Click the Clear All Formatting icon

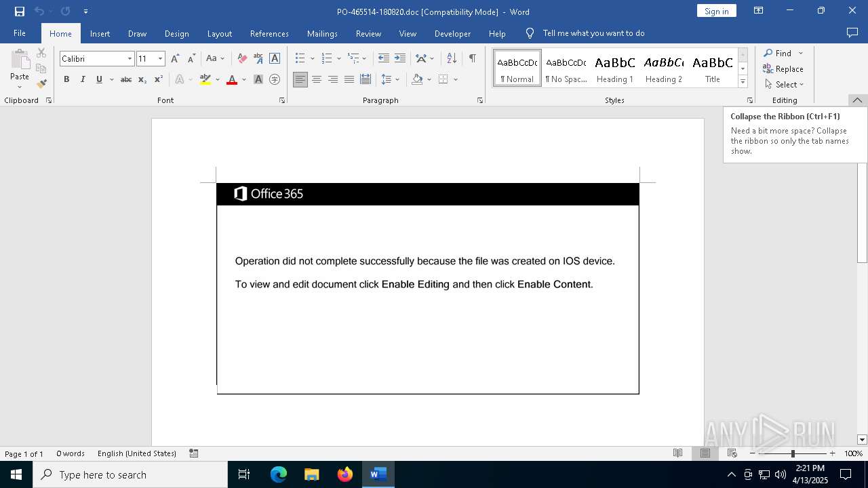click(x=242, y=58)
